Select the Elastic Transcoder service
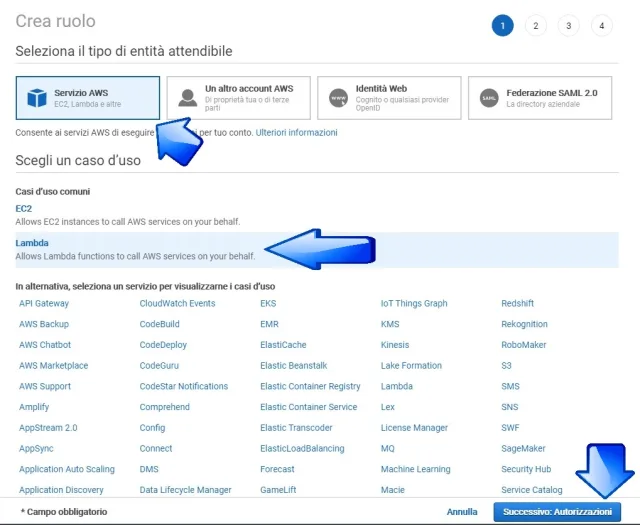This screenshot has width=640, height=525. click(x=296, y=428)
